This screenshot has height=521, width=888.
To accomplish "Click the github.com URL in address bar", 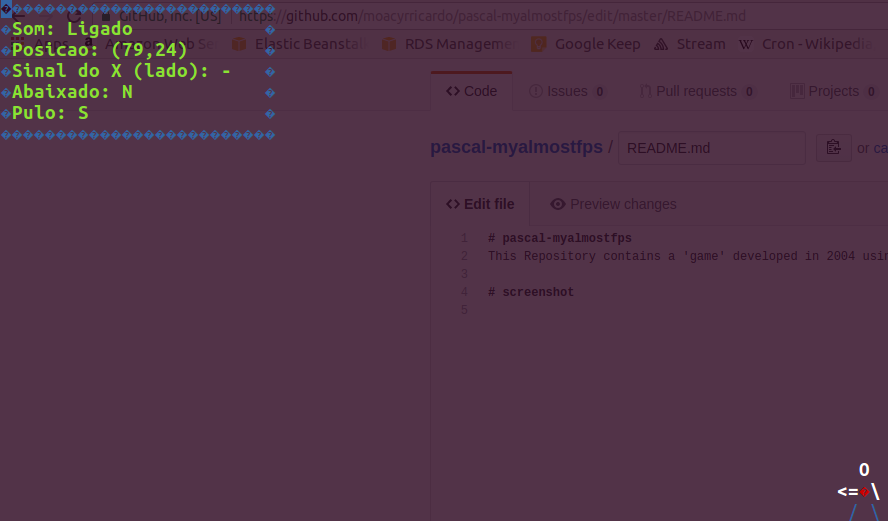I will click(x=492, y=16).
